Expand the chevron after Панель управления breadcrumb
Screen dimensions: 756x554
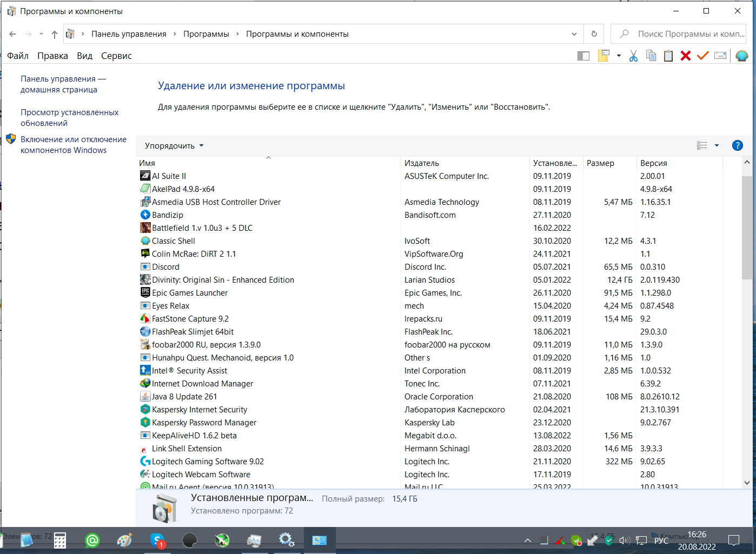coord(175,34)
